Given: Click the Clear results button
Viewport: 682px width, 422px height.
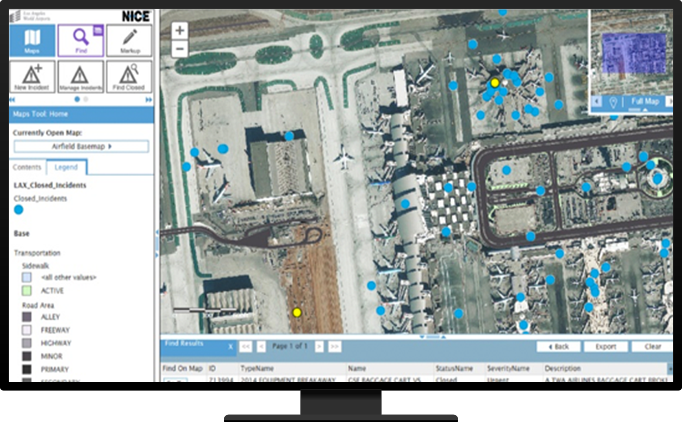Looking at the screenshot, I should click(652, 346).
